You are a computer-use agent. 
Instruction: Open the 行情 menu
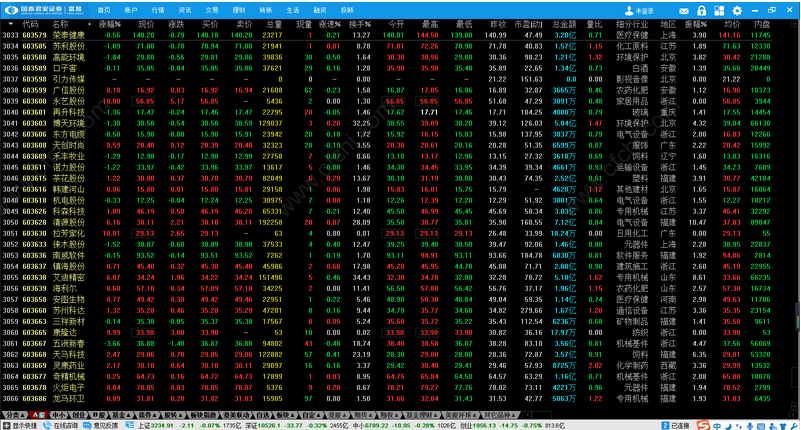coord(158,10)
